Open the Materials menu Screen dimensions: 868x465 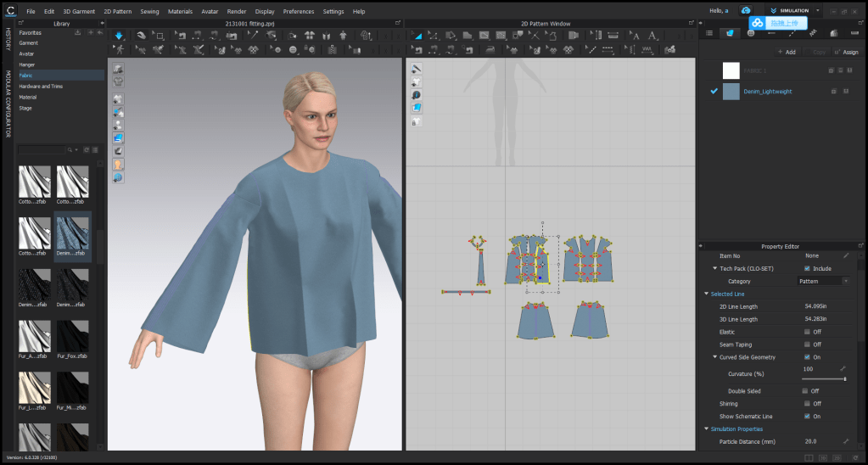click(x=180, y=11)
